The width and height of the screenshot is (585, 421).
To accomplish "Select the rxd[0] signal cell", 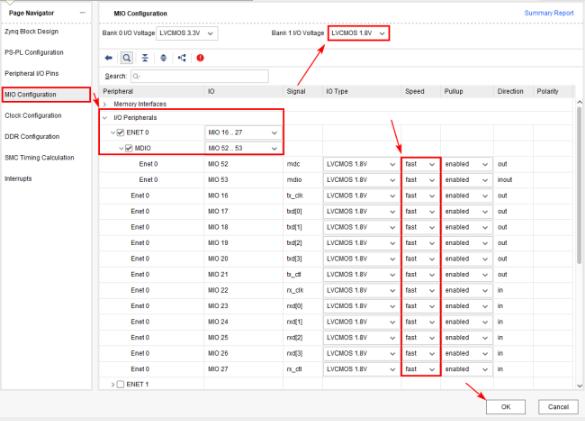I will (x=294, y=306).
